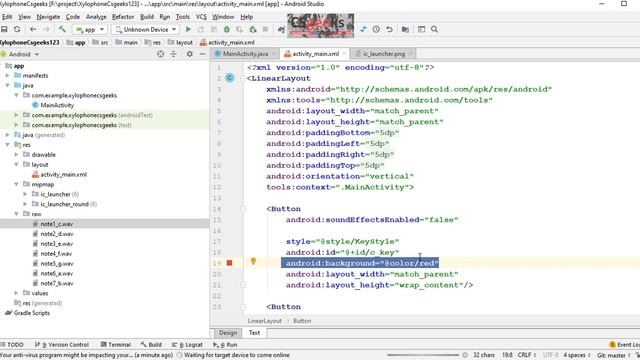Click the LinearLayout breadcrumb below the editor
Image resolution: width=640 pixels, height=360 pixels.
pos(264,321)
